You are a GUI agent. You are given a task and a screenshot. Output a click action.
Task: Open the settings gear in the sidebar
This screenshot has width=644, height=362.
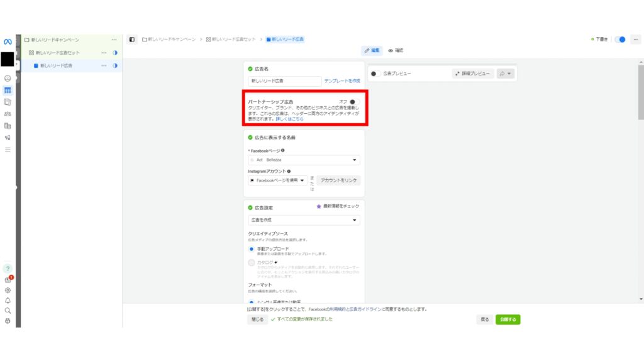point(8,290)
